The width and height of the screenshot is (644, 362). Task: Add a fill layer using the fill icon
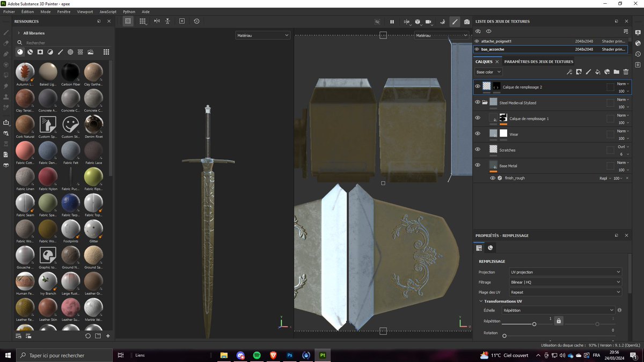pyautogui.click(x=597, y=72)
